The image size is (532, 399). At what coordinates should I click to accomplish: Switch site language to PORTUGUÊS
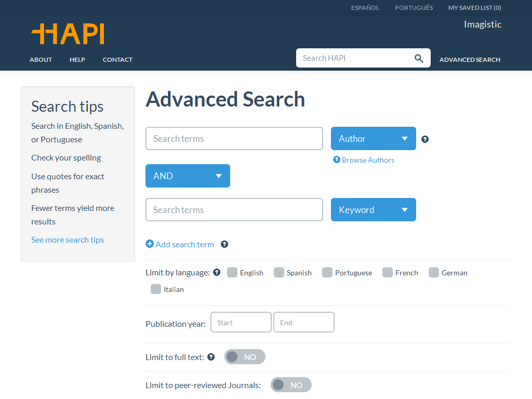point(414,7)
